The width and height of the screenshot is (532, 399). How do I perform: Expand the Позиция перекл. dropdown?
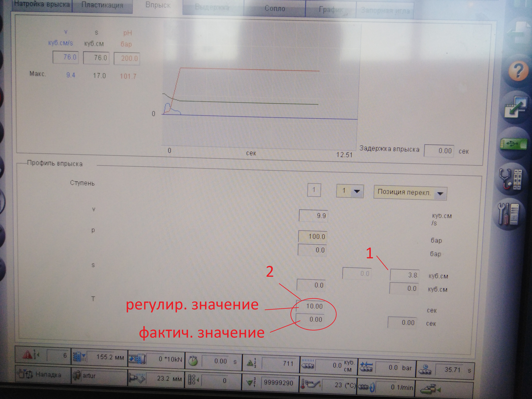pyautogui.click(x=440, y=193)
